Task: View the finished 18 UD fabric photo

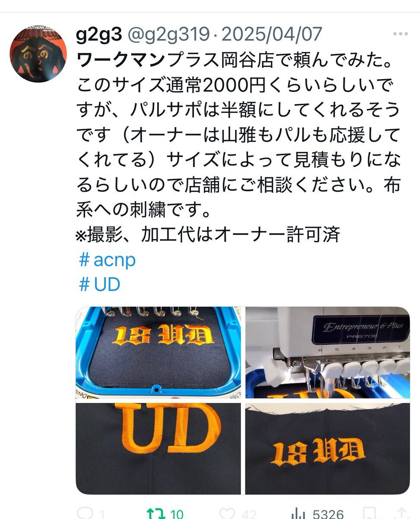Action: pyautogui.click(x=328, y=449)
